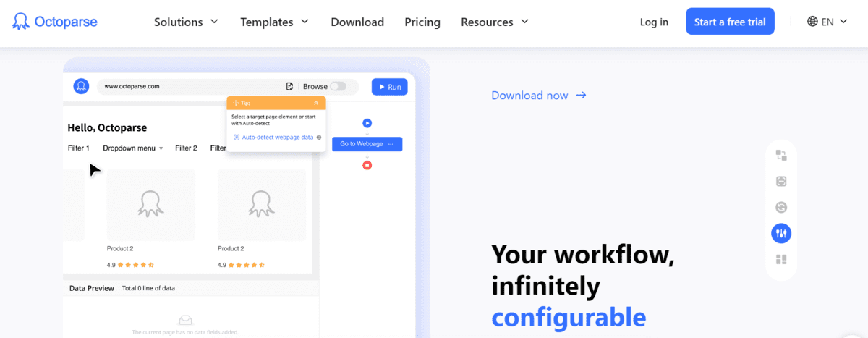Screen dimensions: 868x338
Task: Select the scan-frame icon in side navigator
Action: [x=781, y=181]
